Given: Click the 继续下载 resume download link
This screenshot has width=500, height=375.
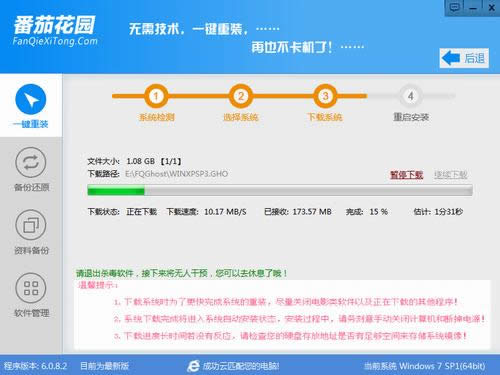Looking at the screenshot, I should pyautogui.click(x=451, y=175).
